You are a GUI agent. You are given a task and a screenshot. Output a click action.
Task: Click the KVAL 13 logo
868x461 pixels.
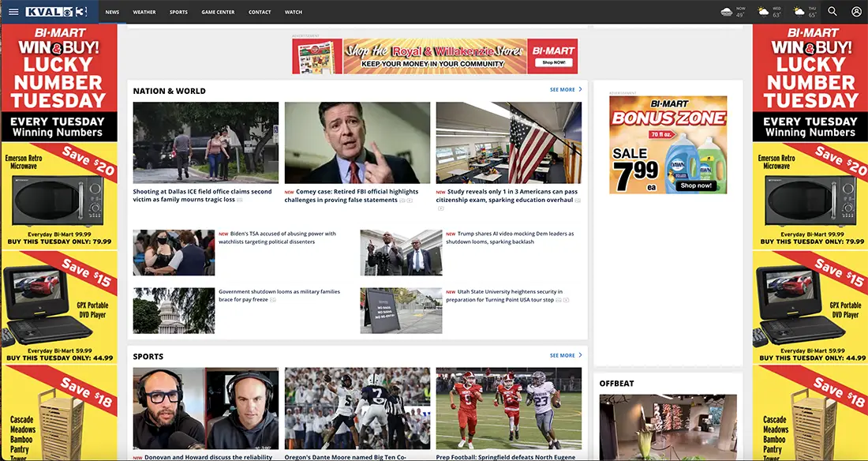[57, 12]
